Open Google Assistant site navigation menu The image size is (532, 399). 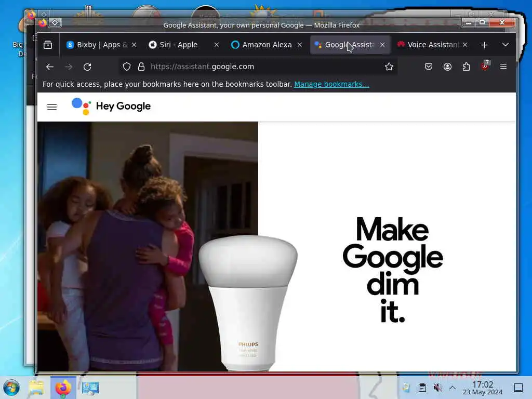tap(52, 107)
